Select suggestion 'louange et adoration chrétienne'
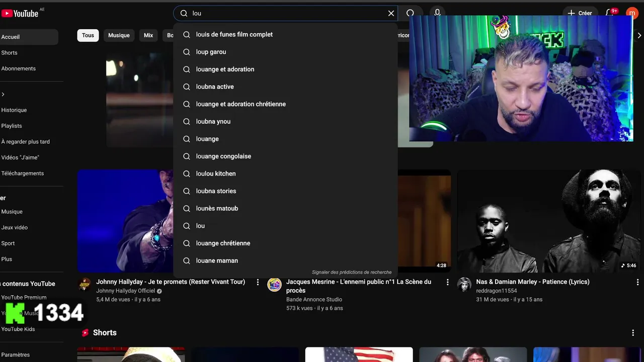 click(285, 104)
